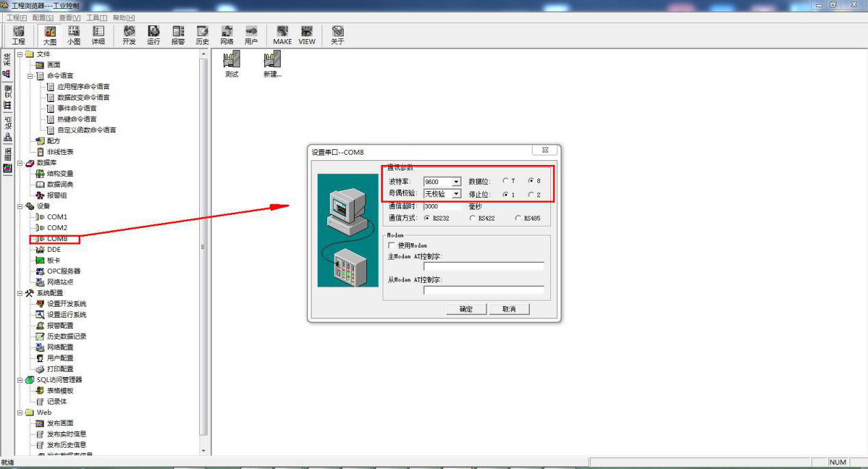Image resolution: width=868 pixels, height=469 pixels.
Task: Click the 开发 (Develop) toolbar icon
Action: pyautogui.click(x=129, y=35)
